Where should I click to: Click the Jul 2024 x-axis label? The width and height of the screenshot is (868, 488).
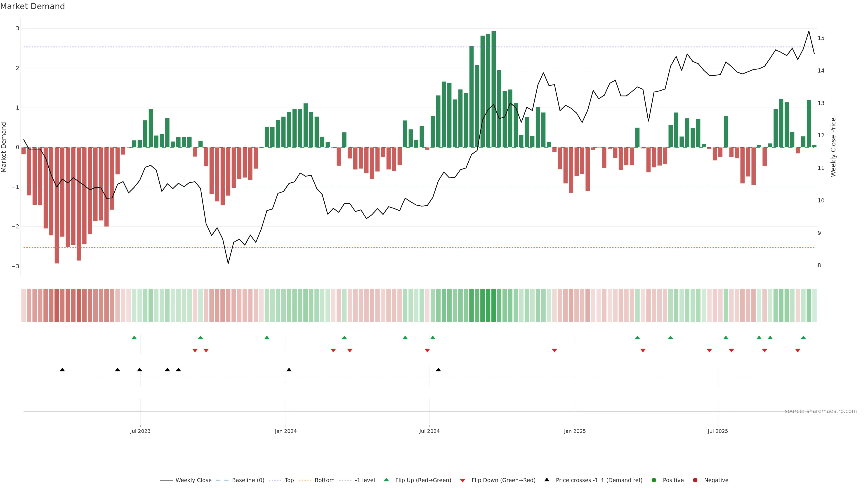(429, 431)
